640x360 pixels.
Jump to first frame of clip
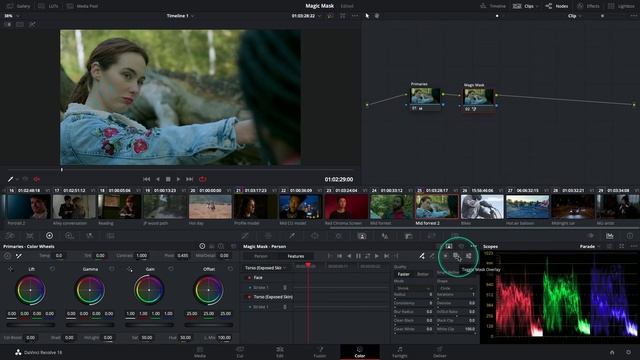147,179
